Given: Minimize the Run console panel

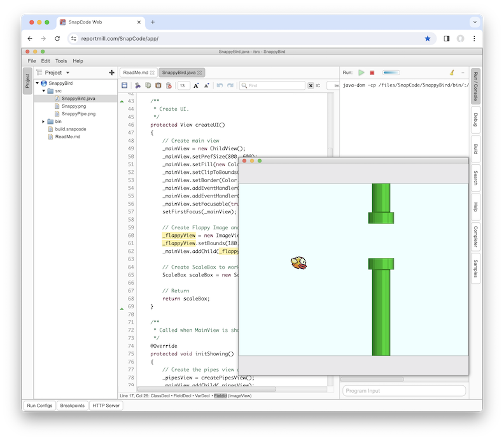Looking at the screenshot, I should coord(463,73).
